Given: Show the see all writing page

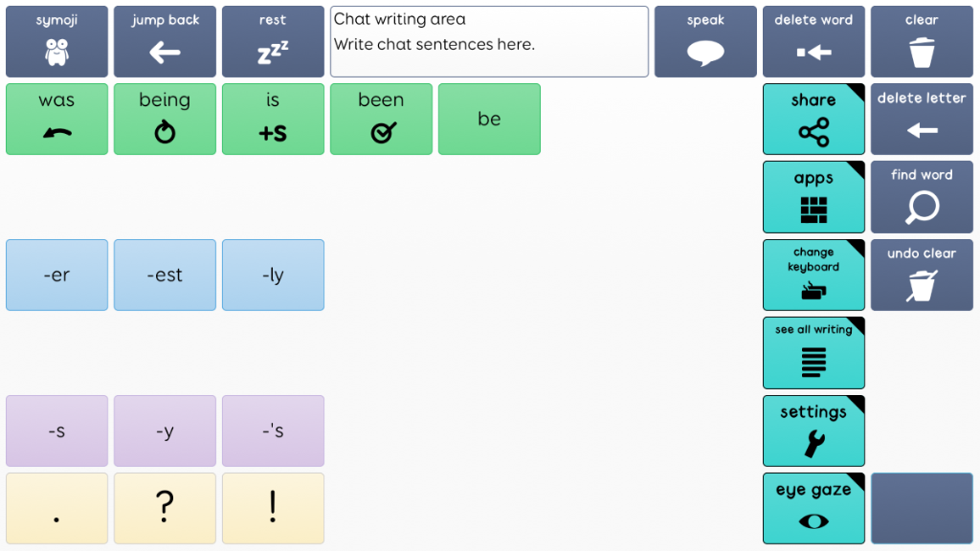Looking at the screenshot, I should (x=813, y=353).
